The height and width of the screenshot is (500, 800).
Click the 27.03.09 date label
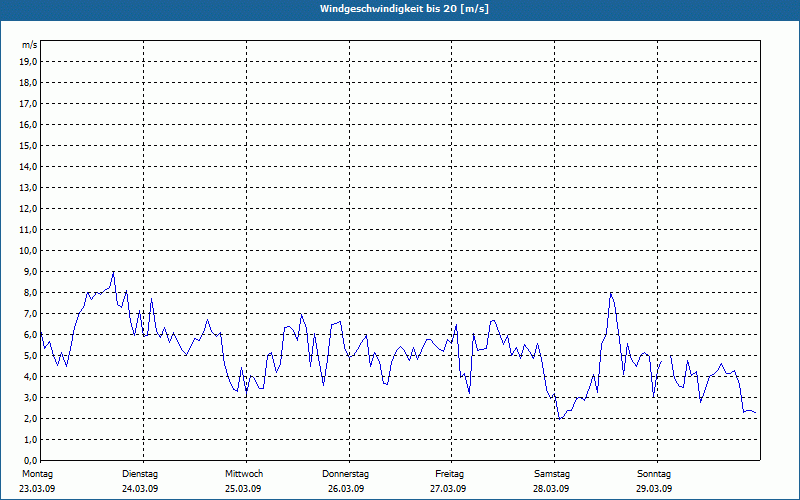(x=448, y=489)
